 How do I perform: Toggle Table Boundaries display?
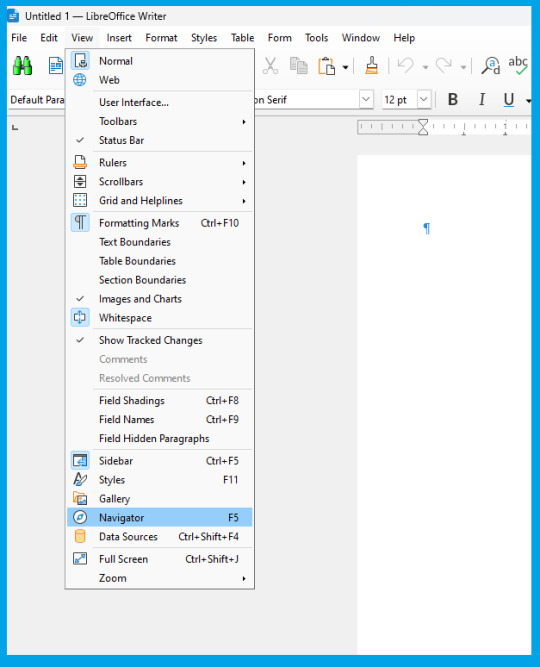coord(160,261)
